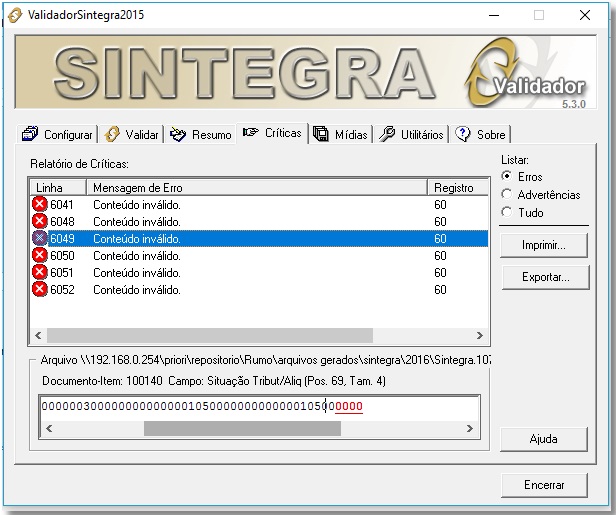Click the Mensagem de Erro column header
The image size is (616, 515).
pyautogui.click(x=257, y=188)
